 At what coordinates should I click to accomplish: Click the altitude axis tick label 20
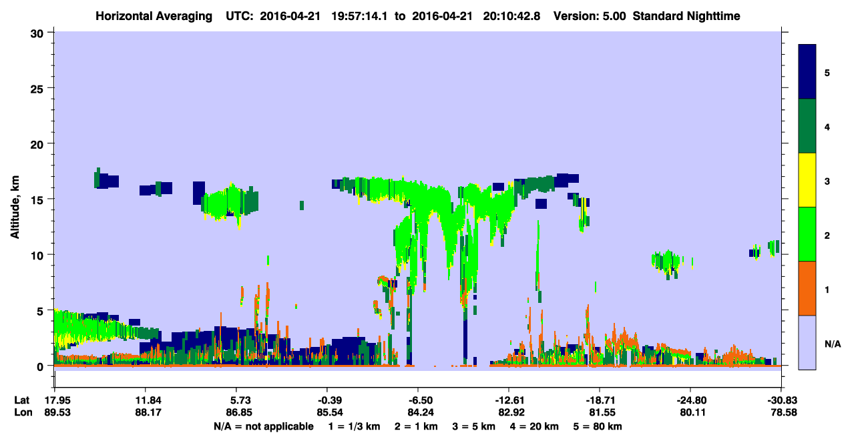coord(38,143)
